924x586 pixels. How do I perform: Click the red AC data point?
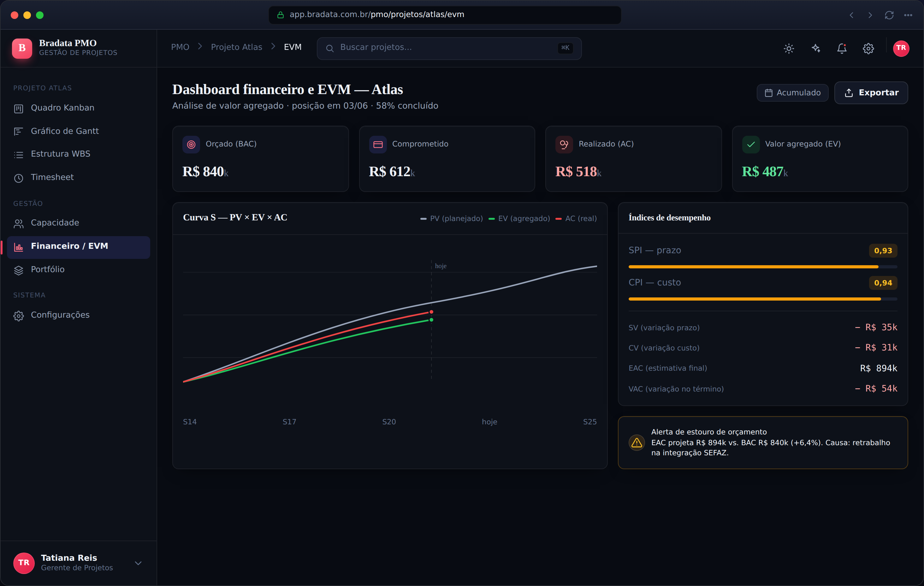(431, 312)
